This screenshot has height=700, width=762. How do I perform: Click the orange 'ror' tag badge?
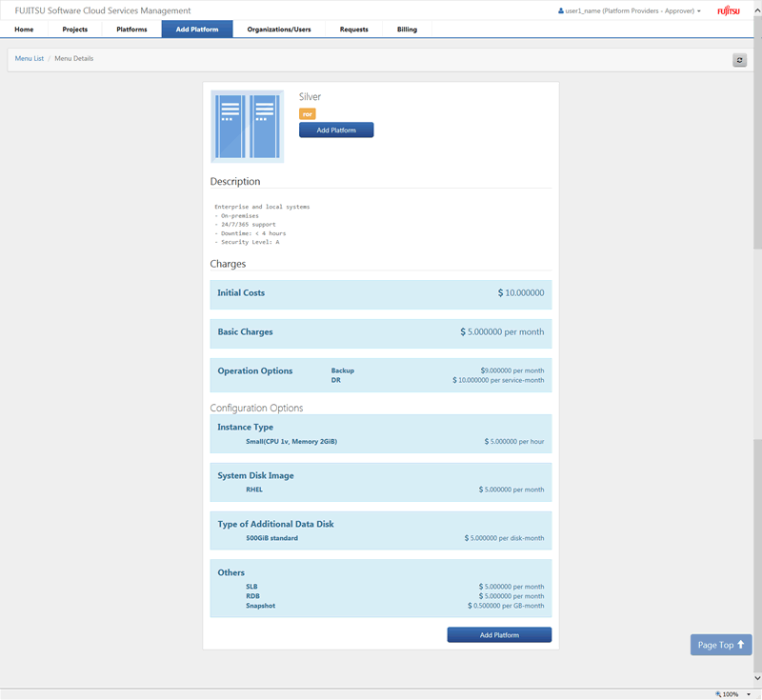pyautogui.click(x=307, y=114)
